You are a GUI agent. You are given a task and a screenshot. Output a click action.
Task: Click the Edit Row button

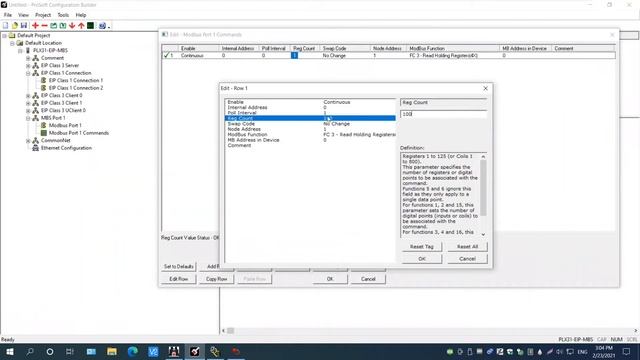[x=179, y=279]
